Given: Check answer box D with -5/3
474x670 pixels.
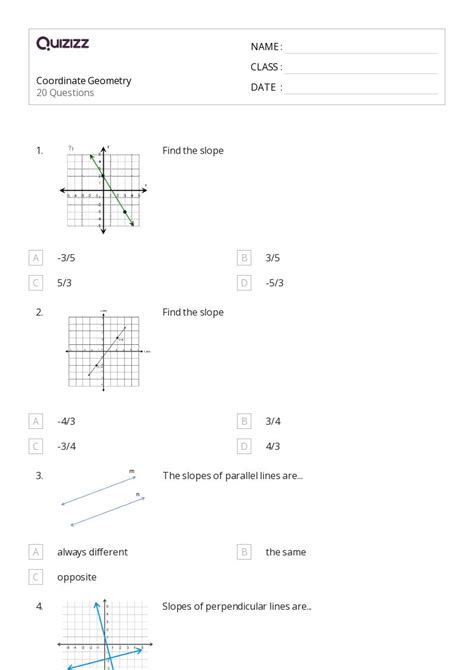Looking at the screenshot, I should click(x=244, y=283).
